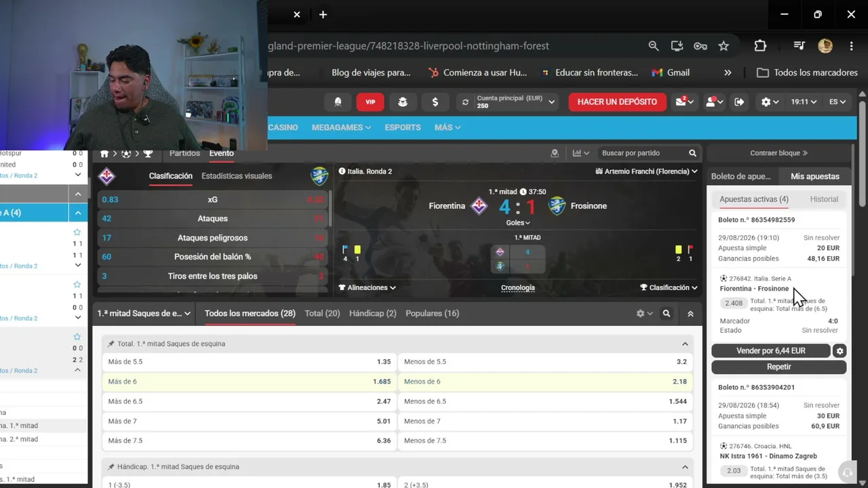Open the browser media control icon
Image resolution: width=868 pixels, height=488 pixels.
coord(799,46)
